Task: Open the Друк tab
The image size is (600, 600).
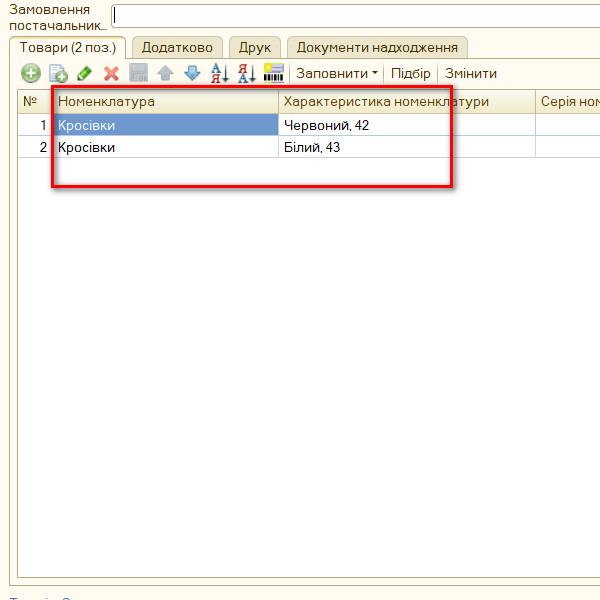Action: pos(255,48)
